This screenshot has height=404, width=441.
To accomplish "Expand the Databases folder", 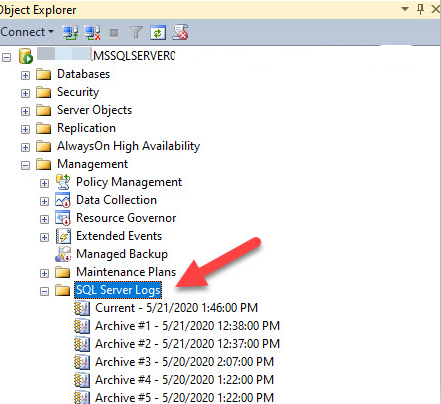I will point(25,75).
